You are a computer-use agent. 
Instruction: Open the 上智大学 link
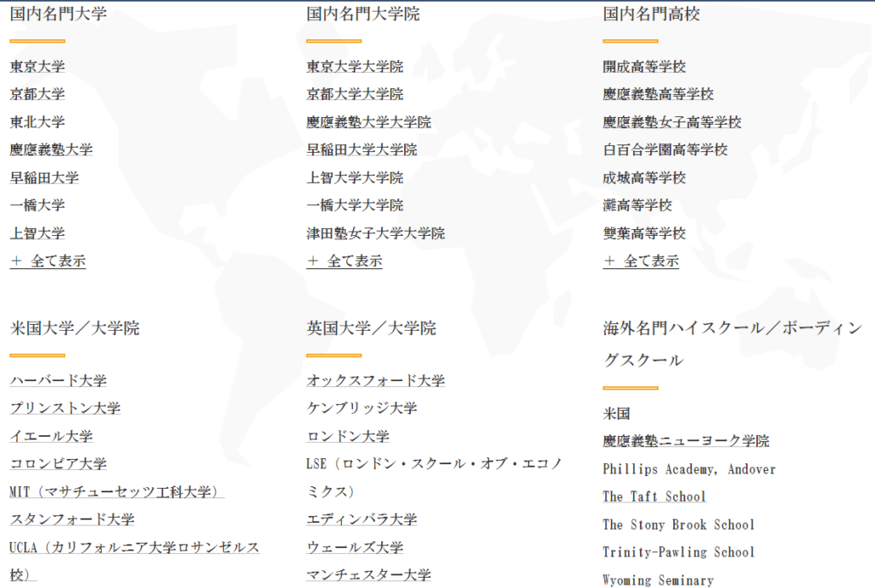click(x=38, y=232)
